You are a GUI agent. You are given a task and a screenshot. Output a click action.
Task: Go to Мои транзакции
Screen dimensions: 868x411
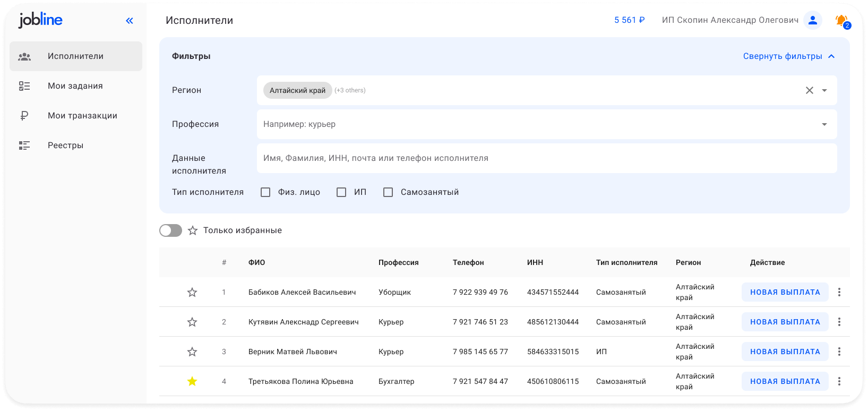pos(76,116)
